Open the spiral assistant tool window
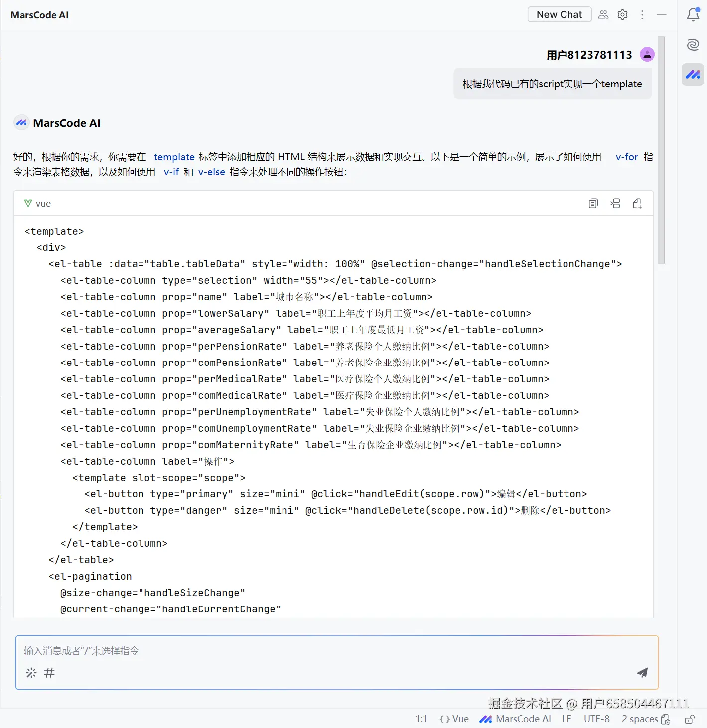 (x=693, y=45)
